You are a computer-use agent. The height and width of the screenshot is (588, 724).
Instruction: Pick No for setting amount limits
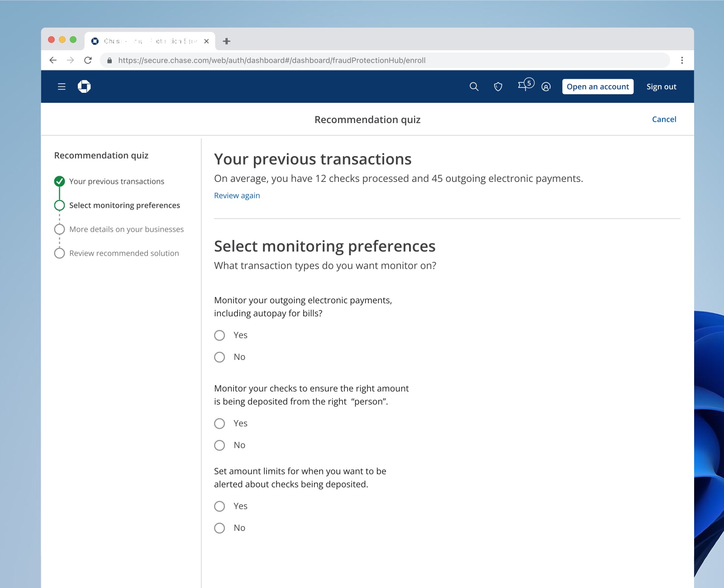click(219, 528)
